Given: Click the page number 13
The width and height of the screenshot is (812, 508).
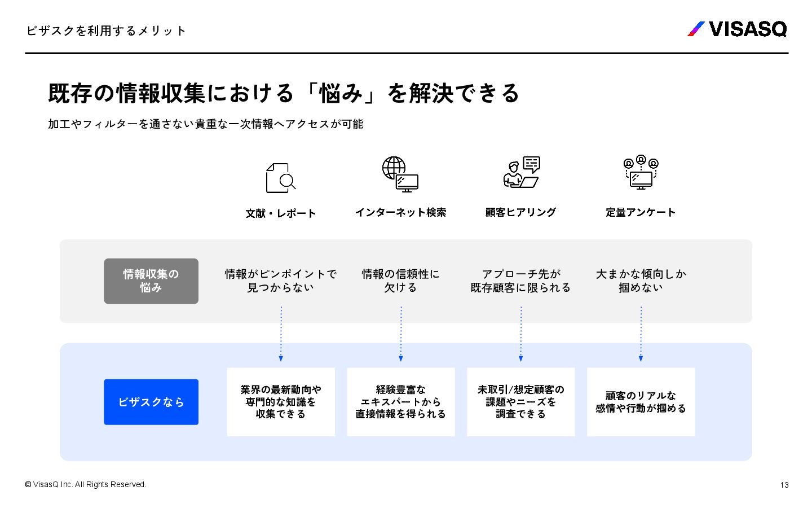Looking at the screenshot, I should 784,485.
